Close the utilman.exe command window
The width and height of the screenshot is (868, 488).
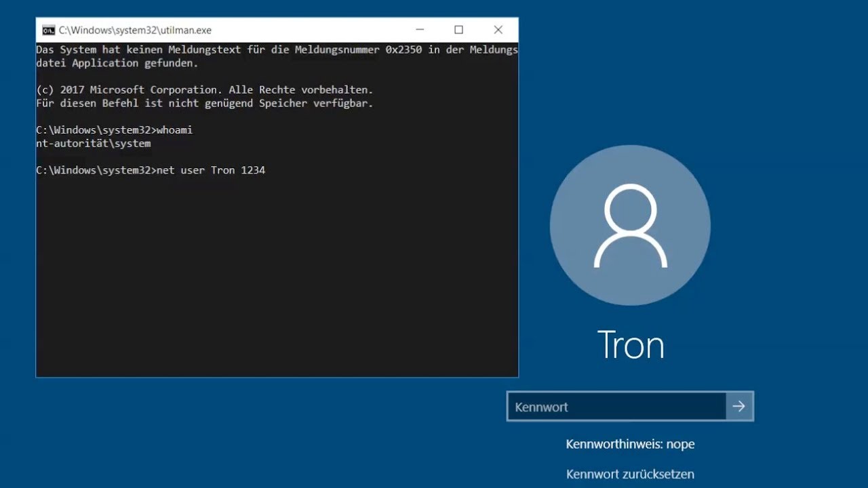(498, 30)
